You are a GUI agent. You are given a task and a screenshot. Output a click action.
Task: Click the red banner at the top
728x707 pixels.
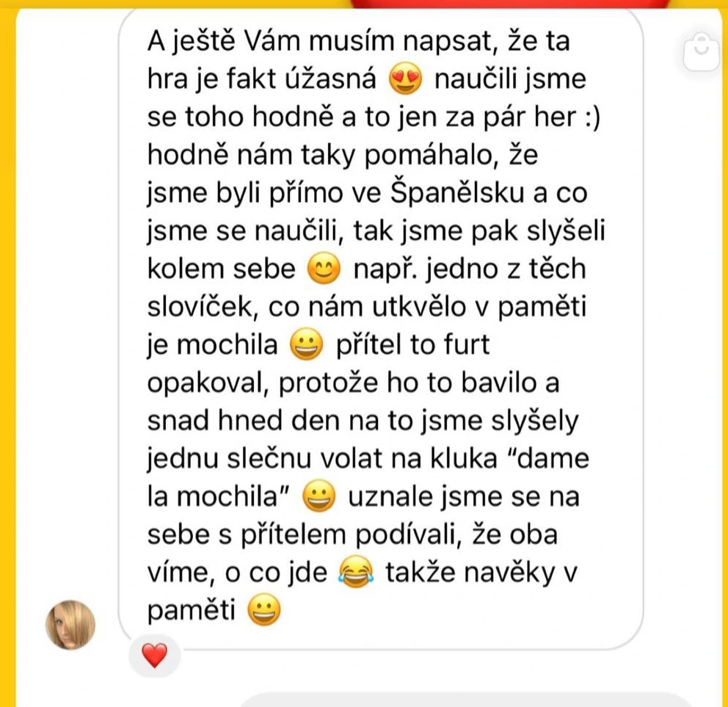(511, 4)
